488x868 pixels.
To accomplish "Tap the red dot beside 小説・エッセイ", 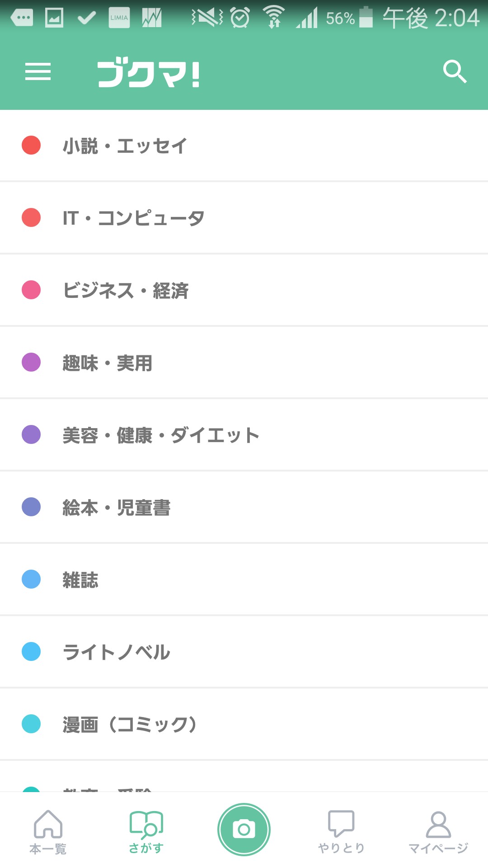I will pos(31,145).
